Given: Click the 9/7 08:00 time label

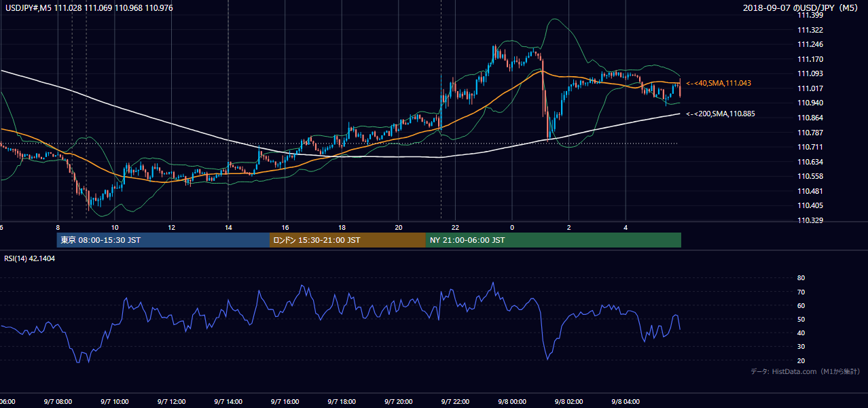Looking at the screenshot, I should click(58, 401).
